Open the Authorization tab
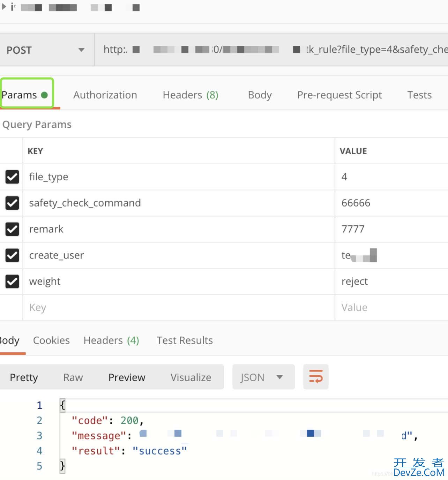 tap(105, 95)
